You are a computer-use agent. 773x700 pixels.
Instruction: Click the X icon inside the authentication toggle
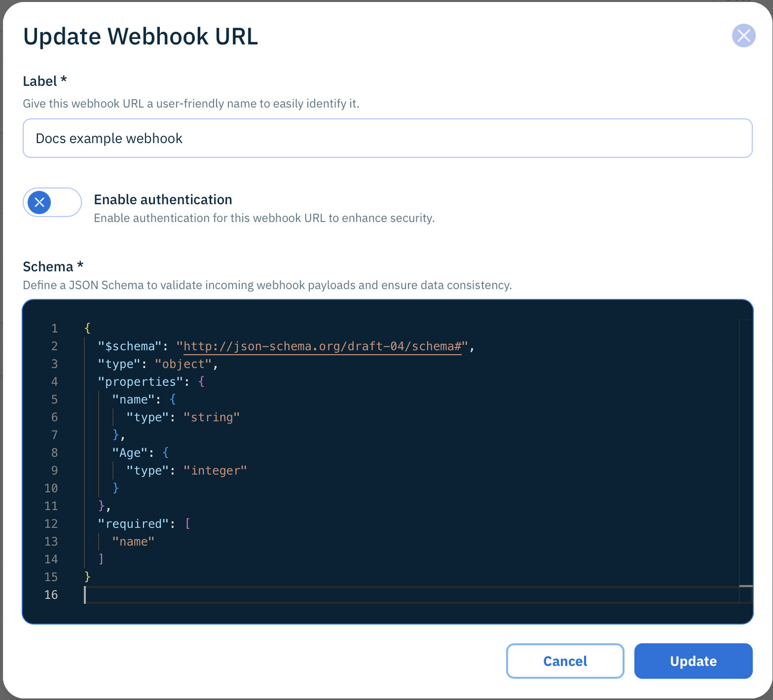point(39,202)
